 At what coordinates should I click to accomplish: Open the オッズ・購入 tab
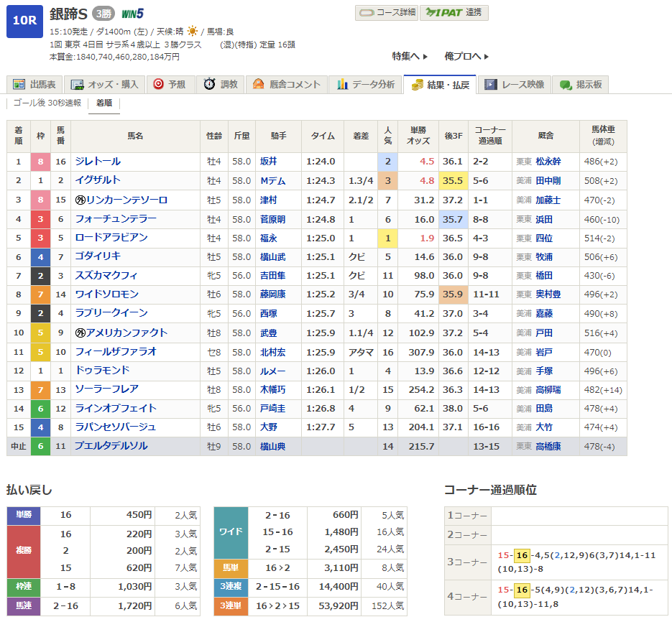106,85
